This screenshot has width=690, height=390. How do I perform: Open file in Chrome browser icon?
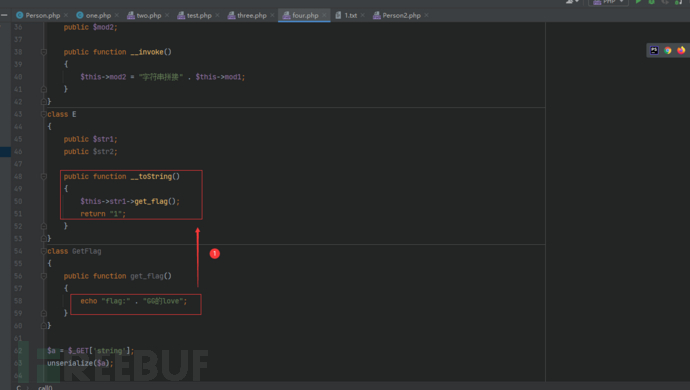point(668,50)
